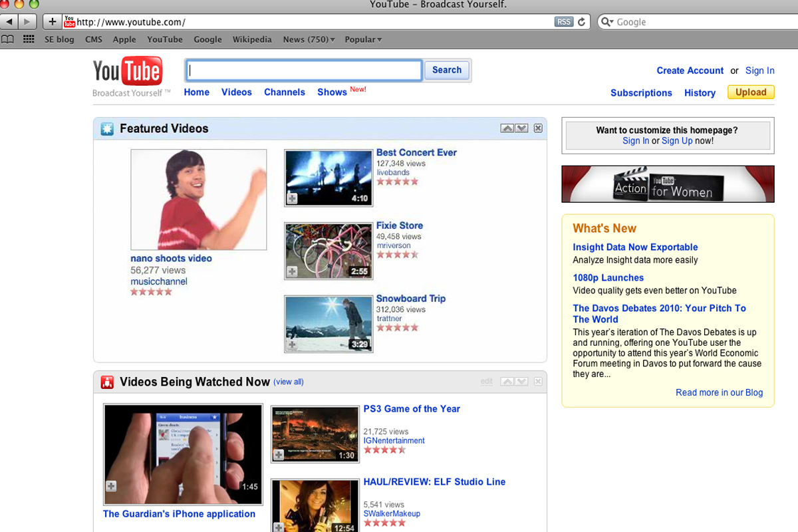Screen dimensions: 798x532
Task: Add Fixie Store to quicklist
Action: point(292,271)
